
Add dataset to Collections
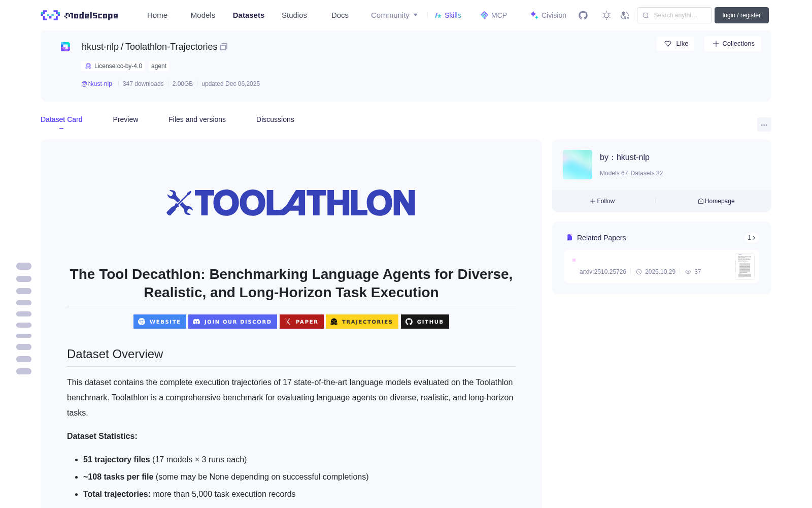pyautogui.click(x=733, y=44)
